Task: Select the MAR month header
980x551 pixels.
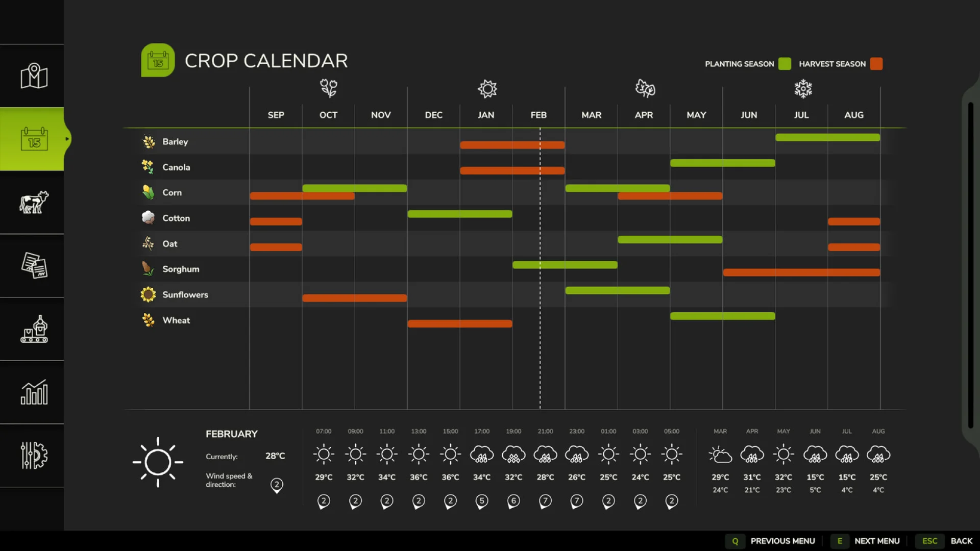Action: coord(591,115)
